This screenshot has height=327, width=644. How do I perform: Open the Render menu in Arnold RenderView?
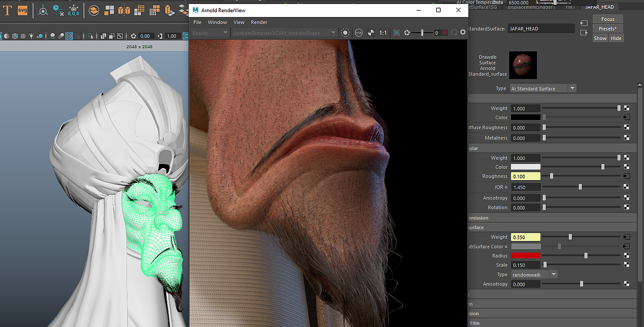click(259, 22)
